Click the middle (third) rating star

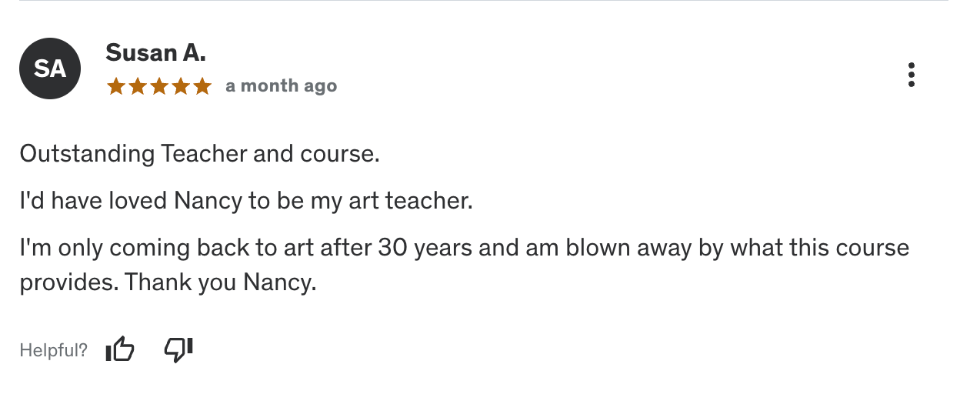point(159,86)
